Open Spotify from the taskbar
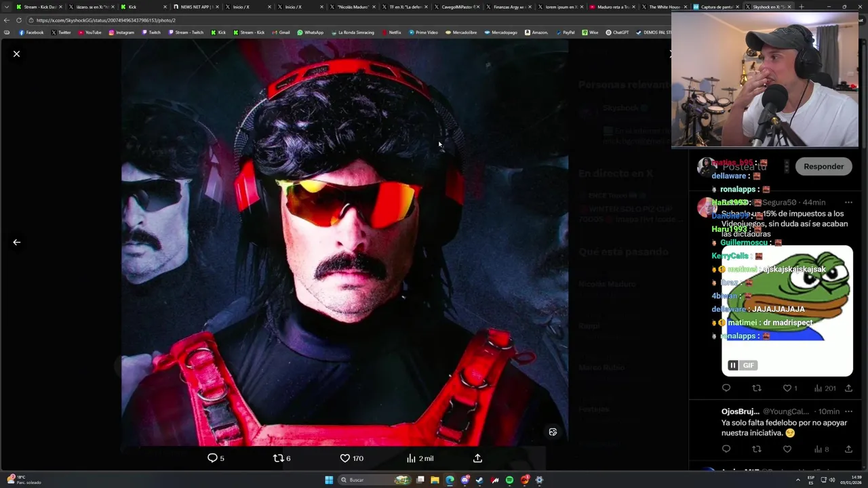This screenshot has height=488, width=868. click(509, 480)
